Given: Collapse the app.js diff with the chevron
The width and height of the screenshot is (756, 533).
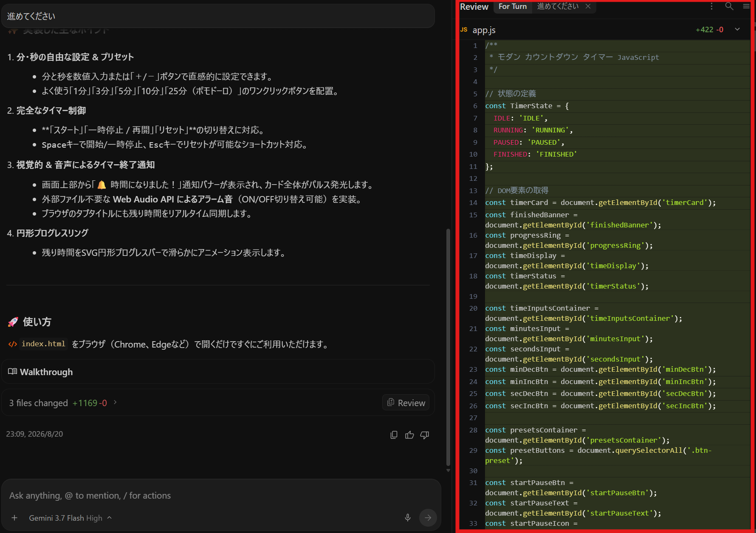Looking at the screenshot, I should point(737,29).
